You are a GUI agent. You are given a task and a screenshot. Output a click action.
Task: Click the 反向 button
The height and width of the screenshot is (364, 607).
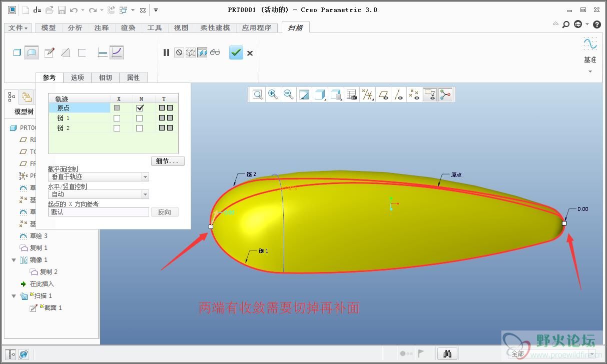pos(165,212)
